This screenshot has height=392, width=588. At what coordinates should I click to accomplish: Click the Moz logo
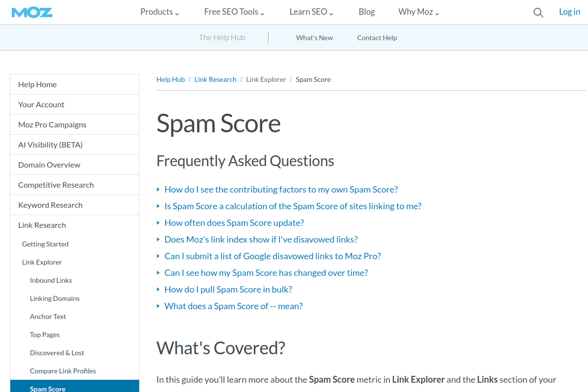point(31,12)
